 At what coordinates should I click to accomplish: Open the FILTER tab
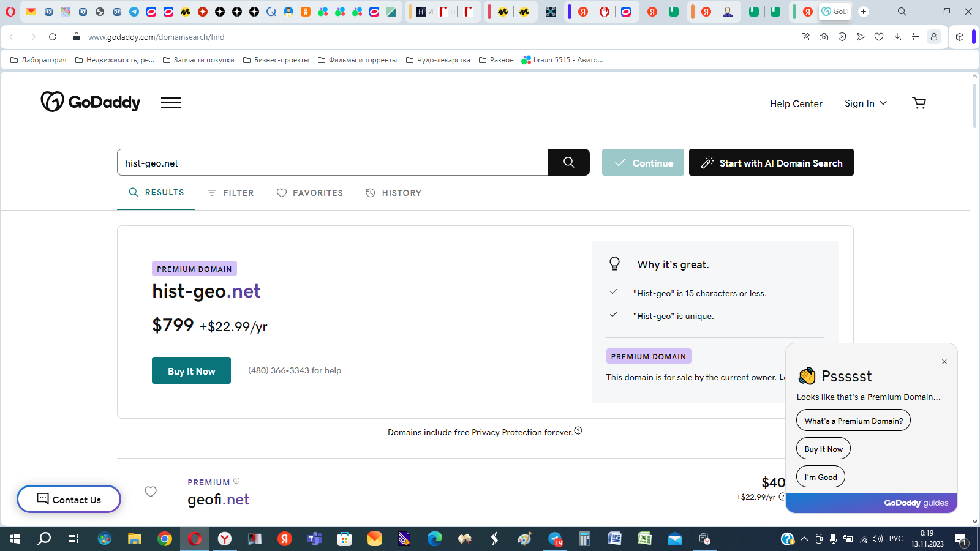click(231, 193)
